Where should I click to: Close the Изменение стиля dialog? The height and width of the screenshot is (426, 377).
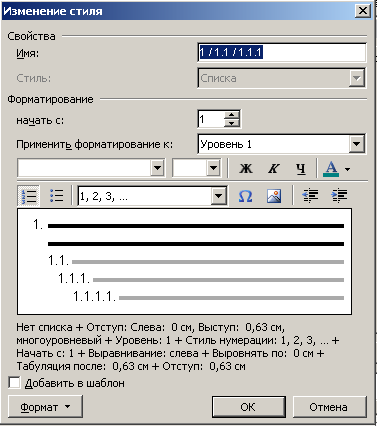pyautogui.click(x=362, y=11)
